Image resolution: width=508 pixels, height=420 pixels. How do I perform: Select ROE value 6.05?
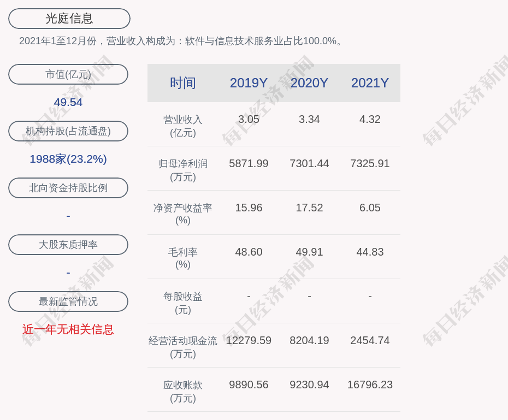(x=370, y=208)
